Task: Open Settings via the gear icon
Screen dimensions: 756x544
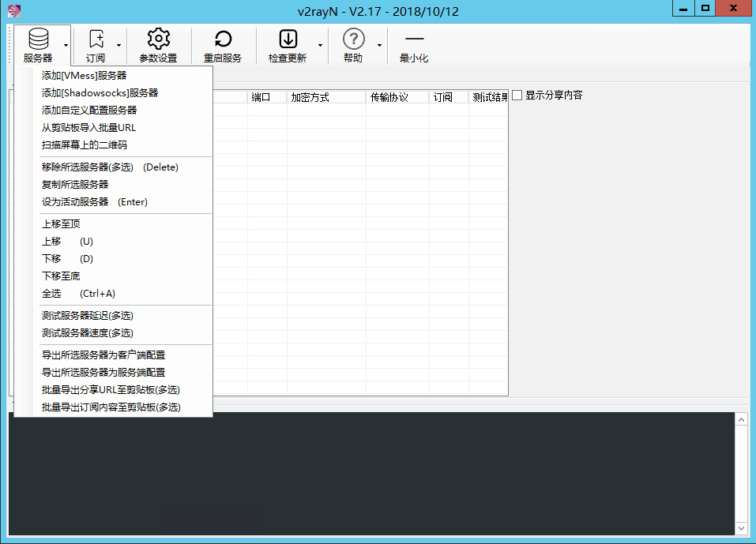Action: click(159, 39)
